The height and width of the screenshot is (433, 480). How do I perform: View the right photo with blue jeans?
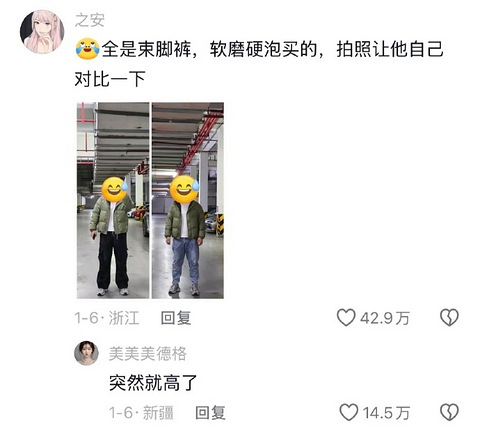[x=188, y=200]
